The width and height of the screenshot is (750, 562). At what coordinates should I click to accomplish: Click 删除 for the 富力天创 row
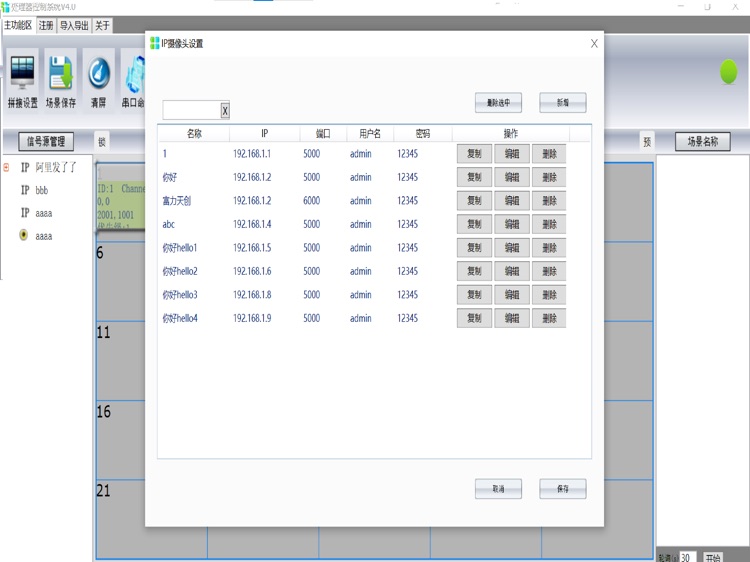click(549, 200)
